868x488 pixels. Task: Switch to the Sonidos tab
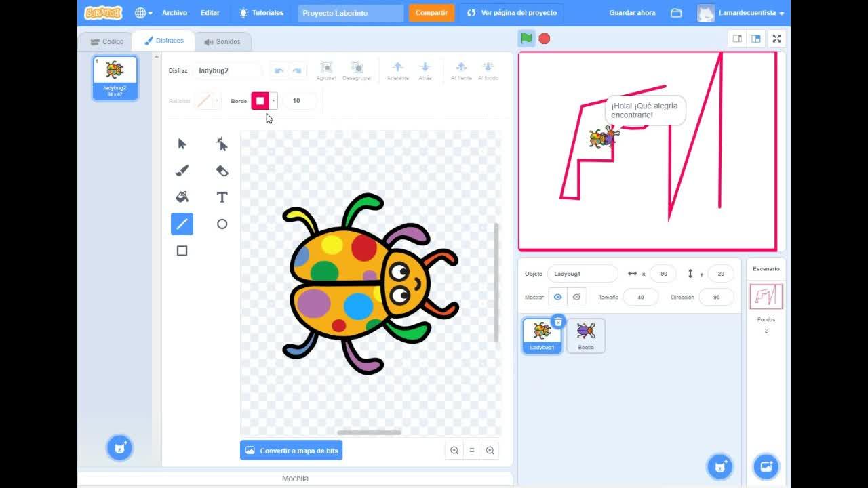pyautogui.click(x=222, y=41)
